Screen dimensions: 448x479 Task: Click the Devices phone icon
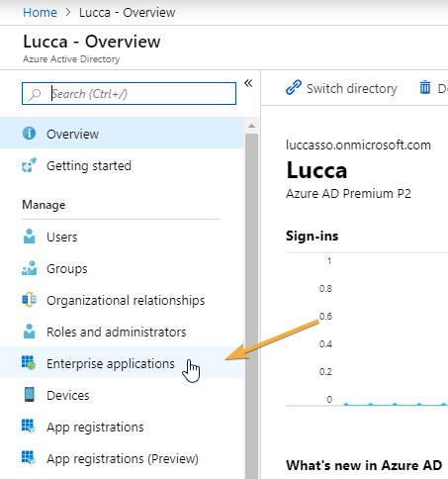coord(30,395)
